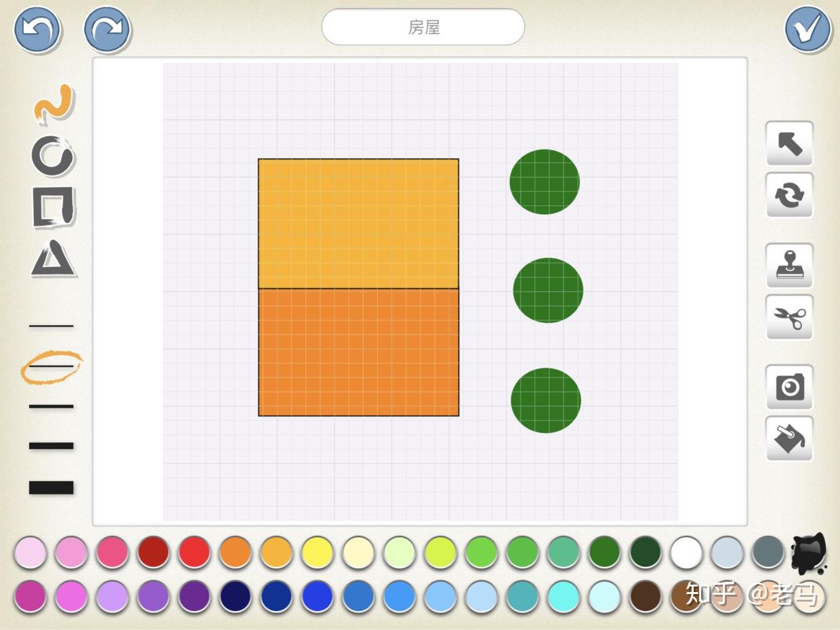This screenshot has height=630, width=840.
Task: Select the paint bucket fill tool
Action: click(x=789, y=438)
